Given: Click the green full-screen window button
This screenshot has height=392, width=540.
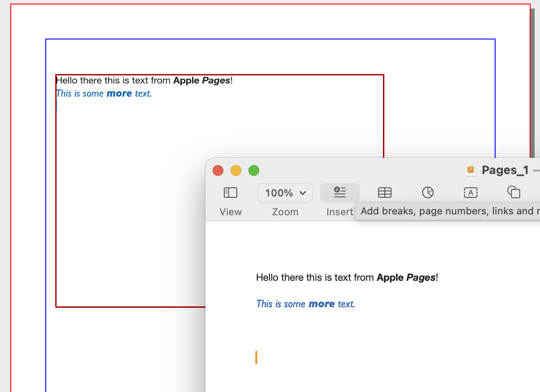Looking at the screenshot, I should pos(254,170).
